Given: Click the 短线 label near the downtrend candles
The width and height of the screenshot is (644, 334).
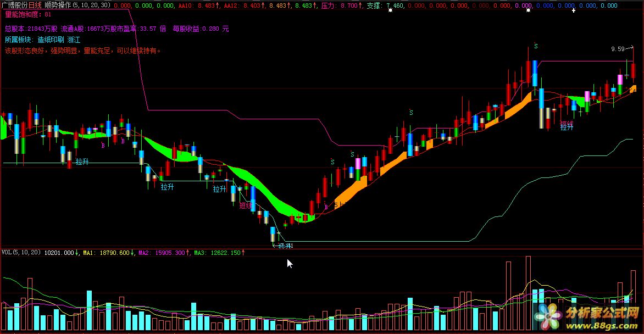Looking at the screenshot, I should [246, 205].
